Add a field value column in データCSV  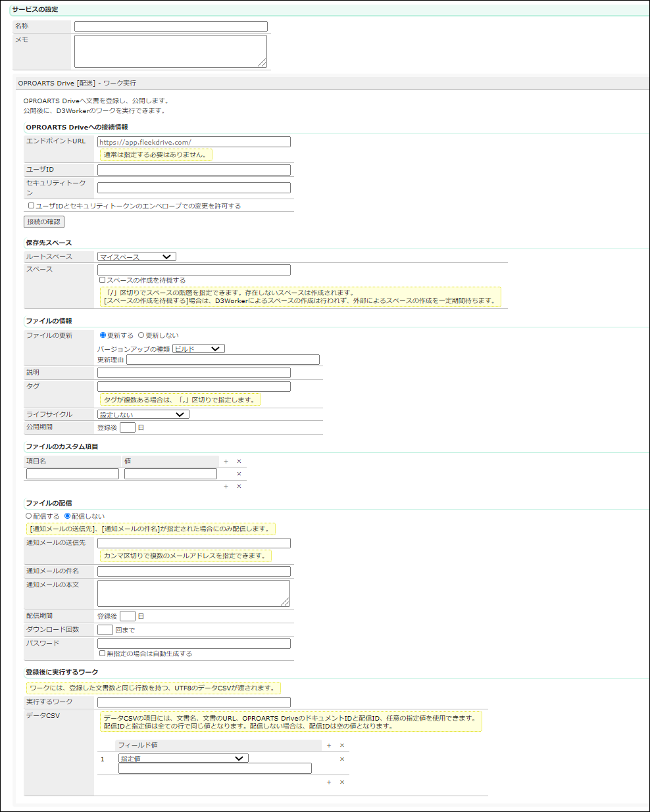328,745
